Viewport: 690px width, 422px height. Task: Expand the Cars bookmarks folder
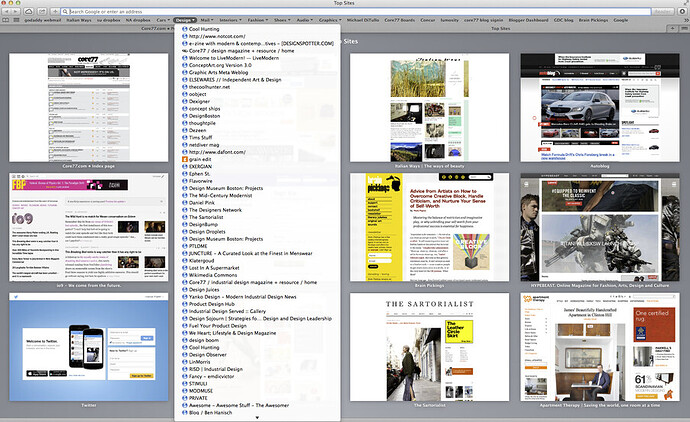[163, 20]
